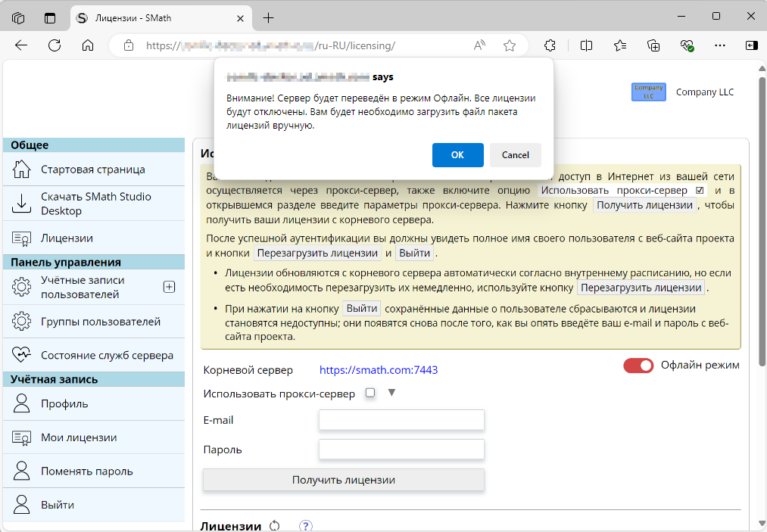Focus the Пароль input field
The height and width of the screenshot is (532, 767).
(x=401, y=450)
